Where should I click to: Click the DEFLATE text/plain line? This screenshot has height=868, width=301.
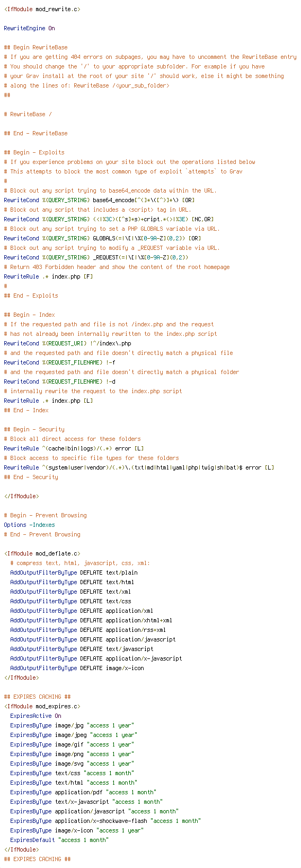click(x=74, y=572)
